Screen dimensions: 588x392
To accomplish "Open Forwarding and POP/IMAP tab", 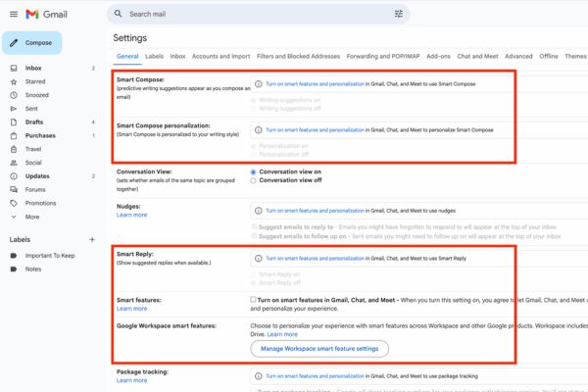I will (383, 56).
